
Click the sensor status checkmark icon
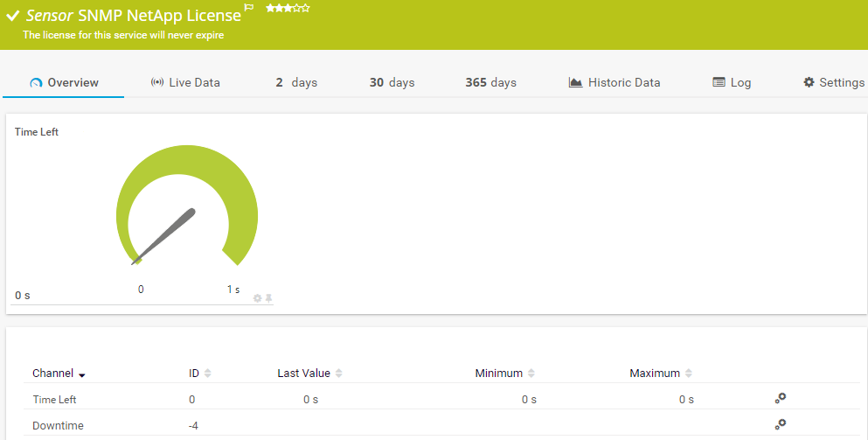coord(13,16)
